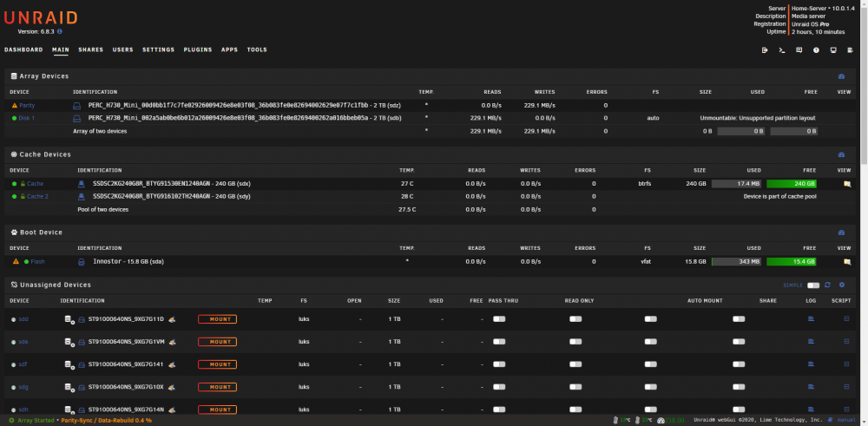The width and height of the screenshot is (868, 426).
Task: Toggle Pass Thru for sdg
Action: tap(499, 387)
